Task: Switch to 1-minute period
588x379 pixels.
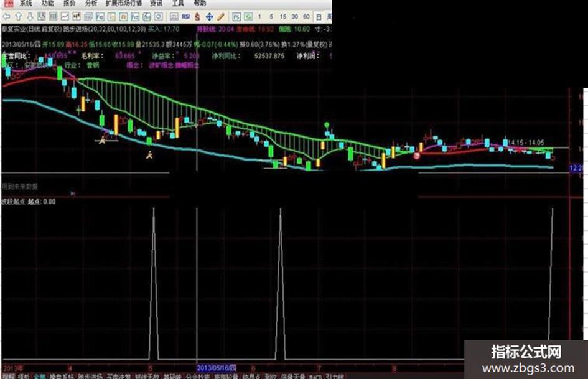Action: [x=259, y=17]
